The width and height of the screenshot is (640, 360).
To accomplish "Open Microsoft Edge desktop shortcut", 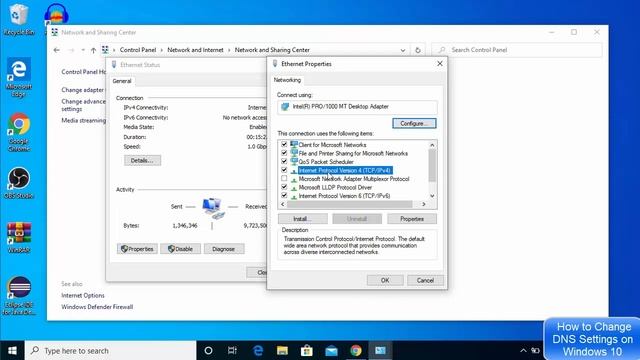I will pyautogui.click(x=18, y=77).
